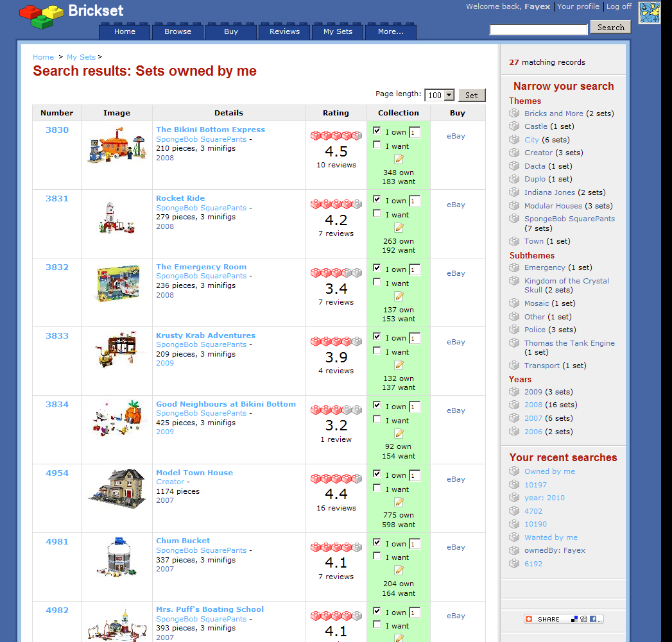This screenshot has height=642, width=672.
Task: Click the Set page length button
Action: [472, 95]
